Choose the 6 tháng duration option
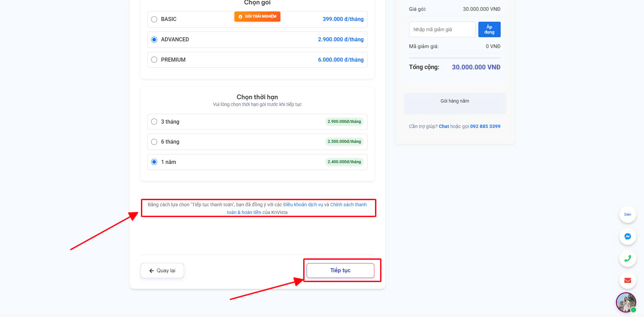The width and height of the screenshot is (644, 319). coord(154,142)
